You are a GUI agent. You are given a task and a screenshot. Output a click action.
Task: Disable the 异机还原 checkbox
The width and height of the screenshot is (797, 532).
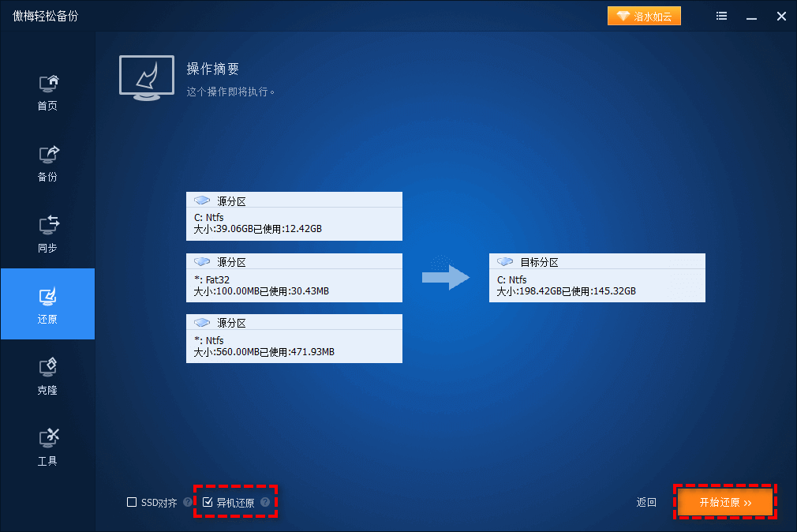(x=208, y=501)
